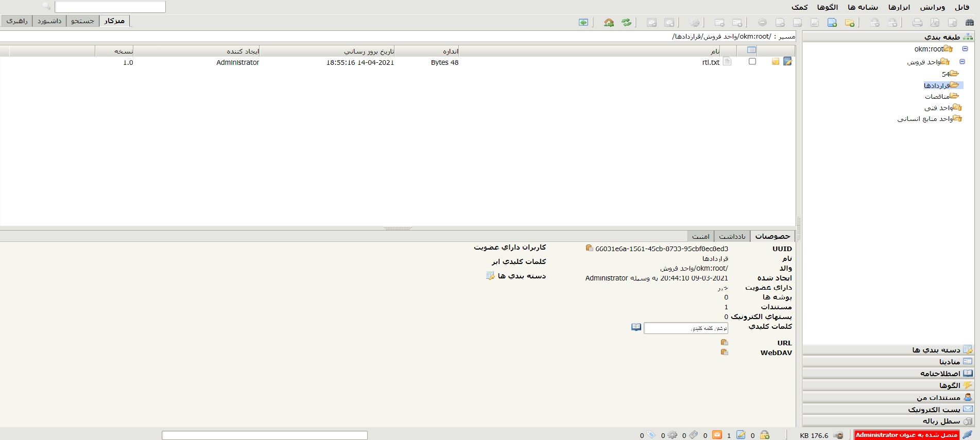Switch to the امنیت properties tab
Screen dimensions: 980x440
[700, 236]
